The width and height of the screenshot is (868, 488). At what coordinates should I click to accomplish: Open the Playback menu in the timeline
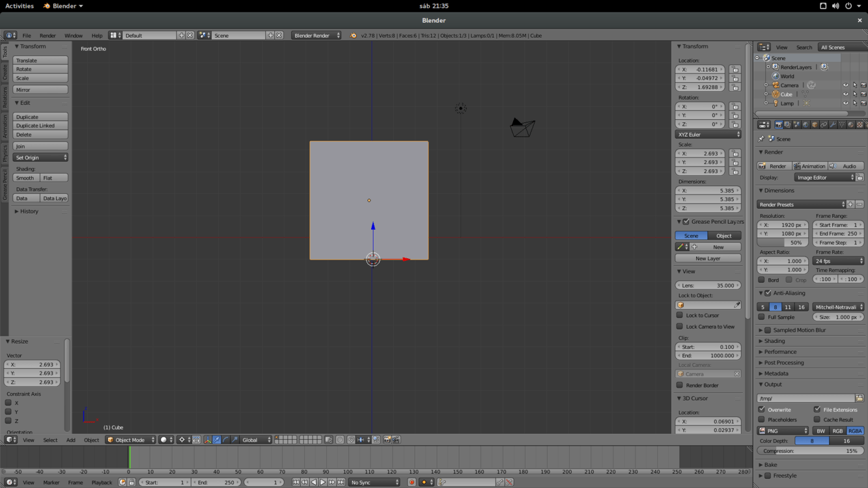pos(102,482)
